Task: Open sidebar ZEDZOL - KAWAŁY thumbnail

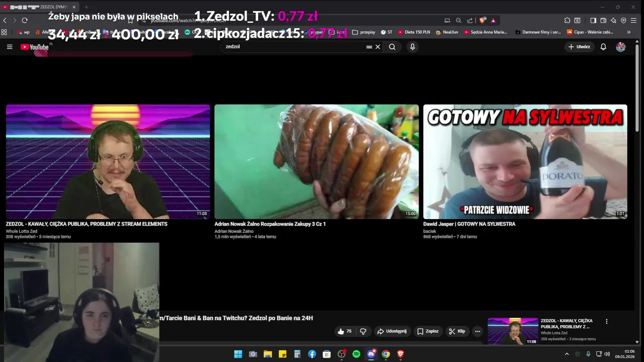Action: [x=513, y=331]
